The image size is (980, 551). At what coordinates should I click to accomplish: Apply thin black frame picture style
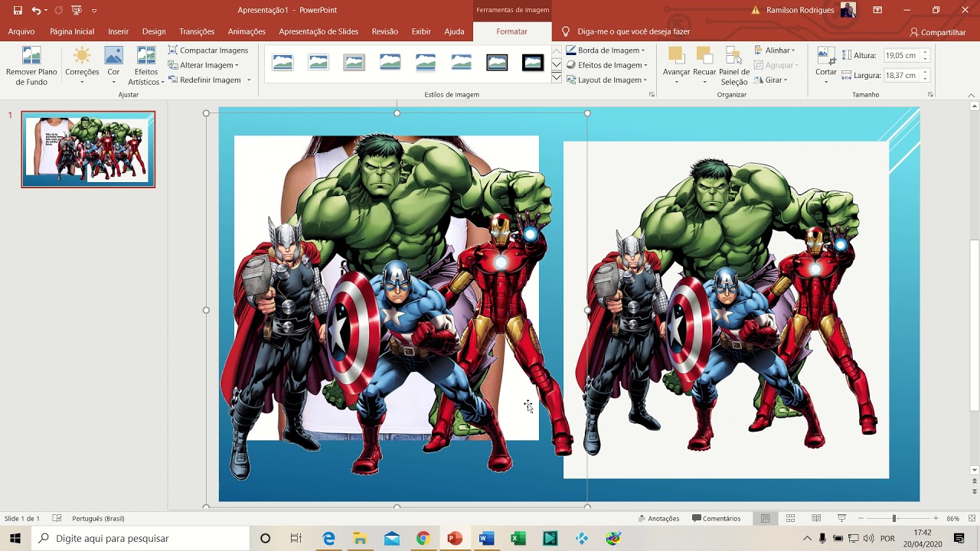497,63
